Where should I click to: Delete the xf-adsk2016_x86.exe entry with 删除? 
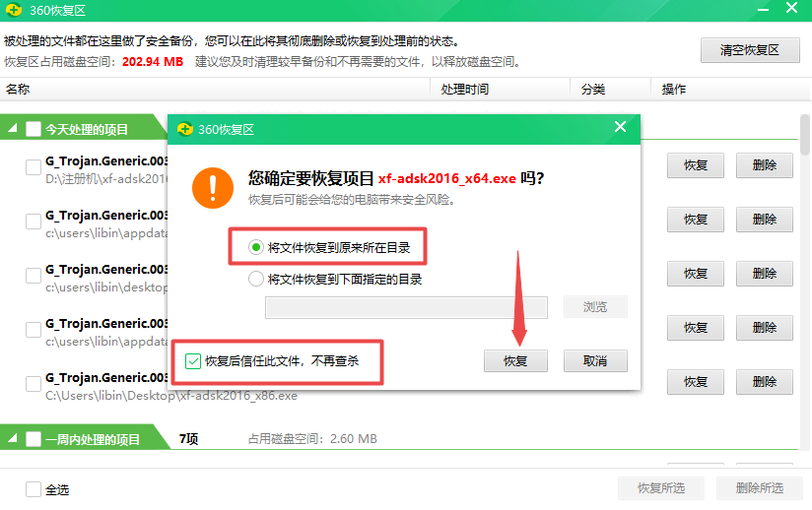coord(764,382)
